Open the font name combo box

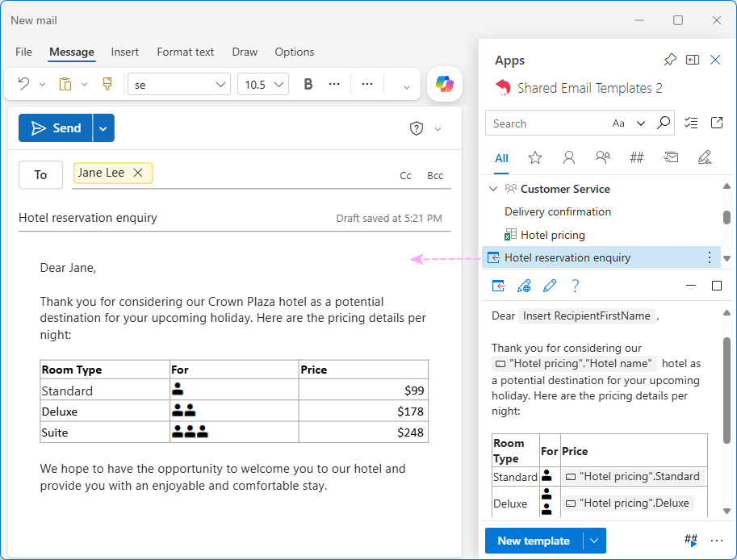tap(179, 85)
